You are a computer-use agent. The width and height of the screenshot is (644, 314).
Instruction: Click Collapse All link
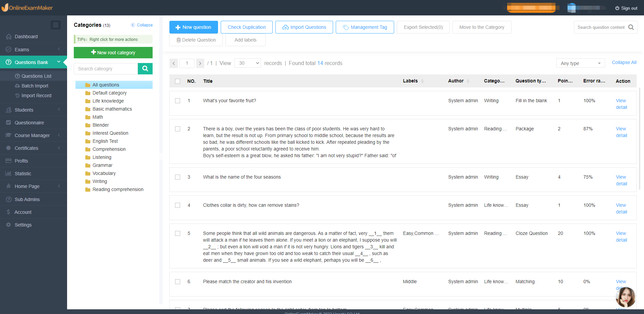(x=624, y=62)
